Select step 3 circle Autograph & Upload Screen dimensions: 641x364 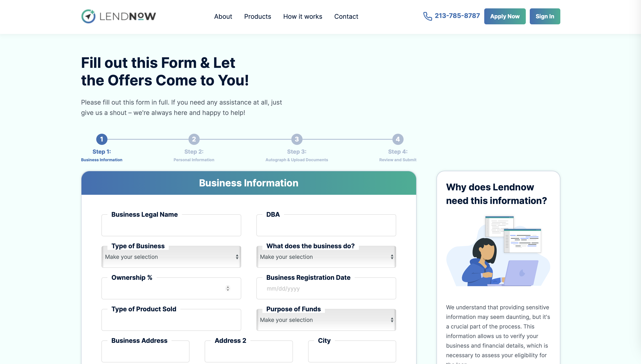coord(297,139)
